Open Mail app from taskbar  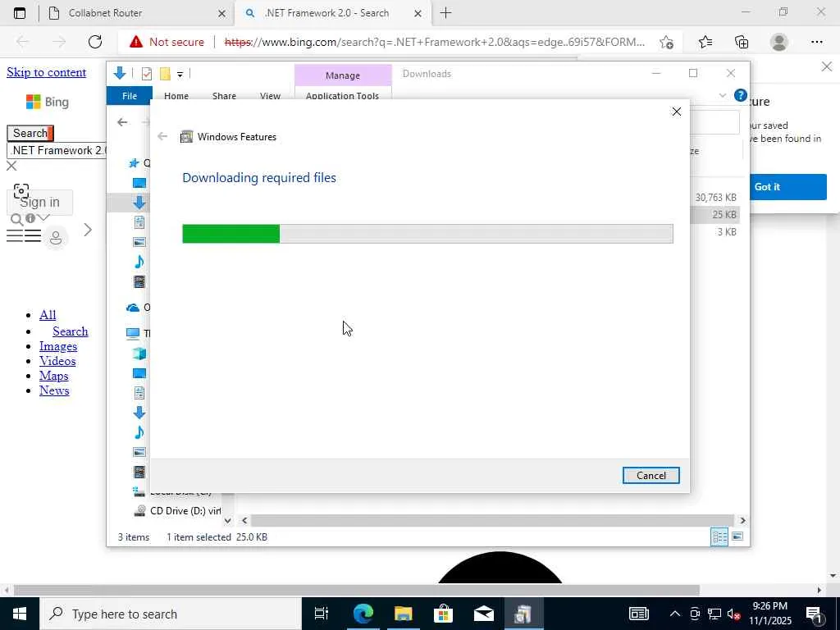click(484, 614)
